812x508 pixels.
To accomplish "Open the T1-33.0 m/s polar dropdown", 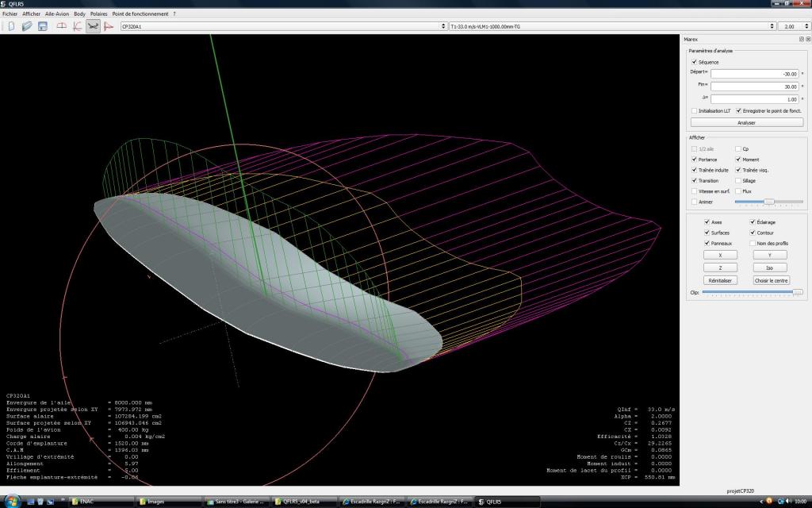I will (612, 26).
